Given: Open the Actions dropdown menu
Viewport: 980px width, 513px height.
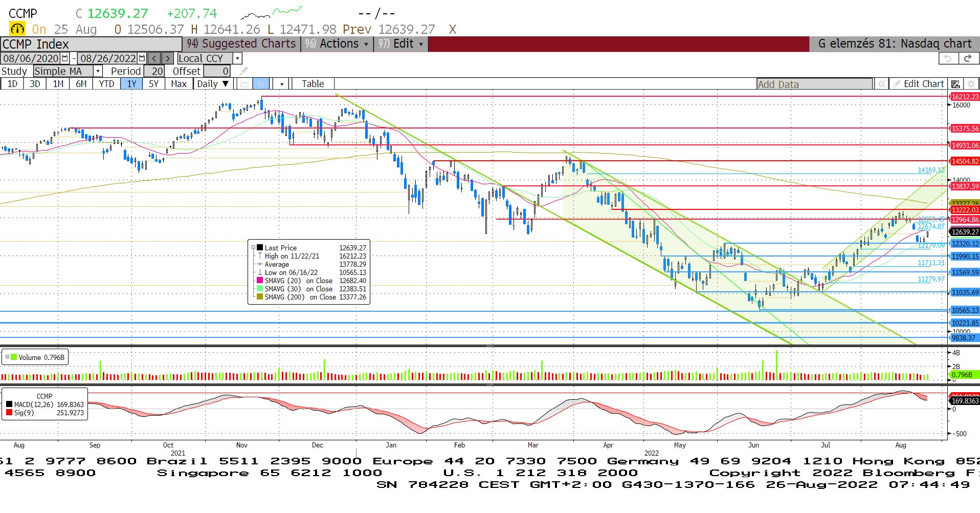Looking at the screenshot, I should tap(337, 44).
